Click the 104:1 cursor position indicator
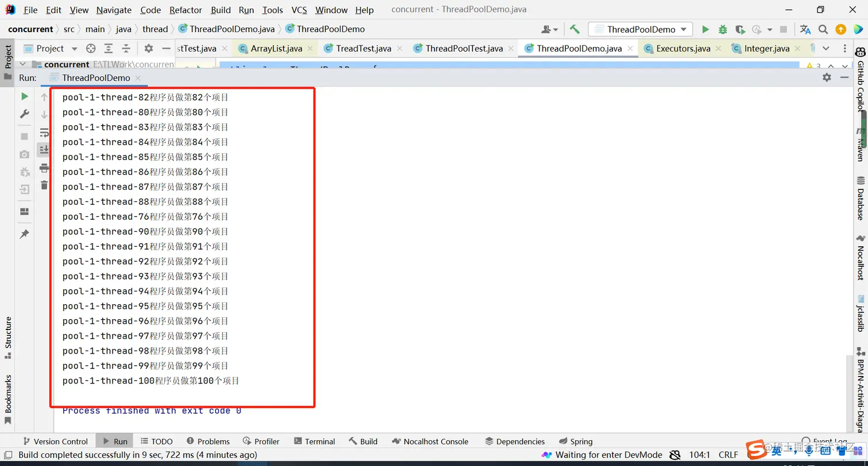 [x=700, y=455]
